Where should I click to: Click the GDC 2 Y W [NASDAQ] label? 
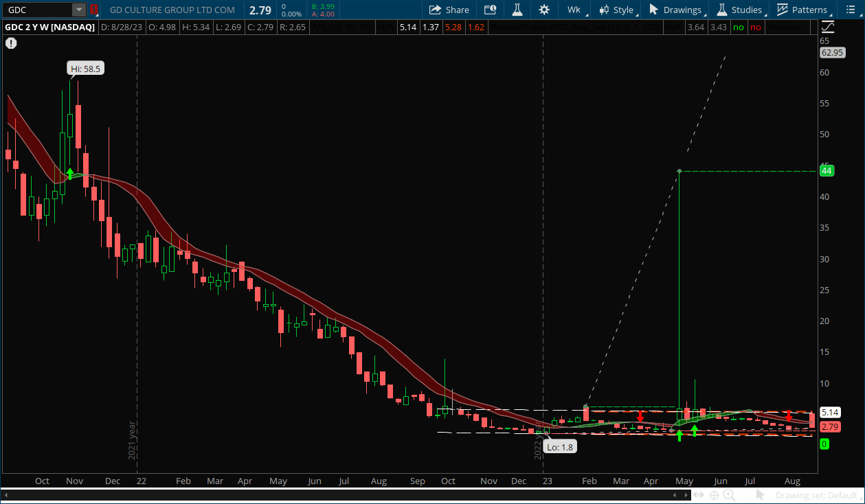point(51,27)
